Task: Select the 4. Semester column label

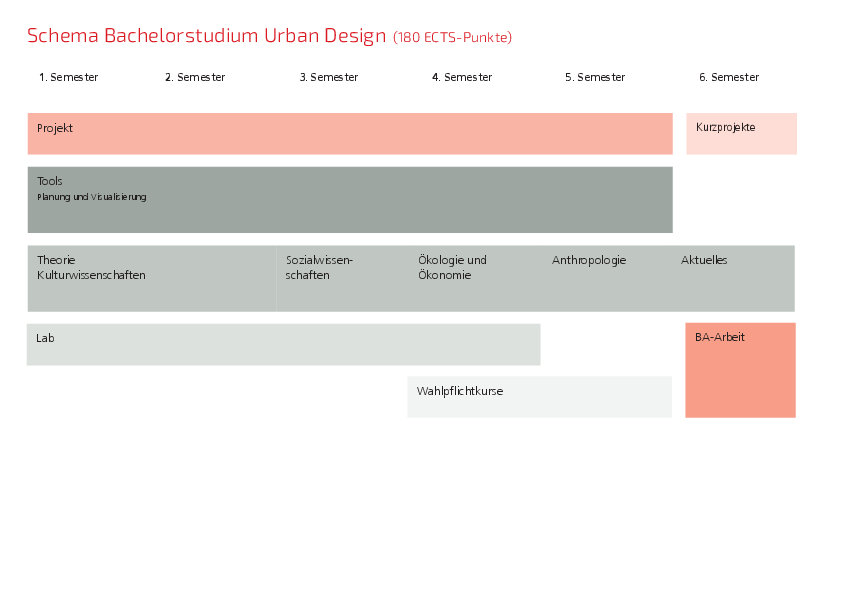Action: pos(462,77)
